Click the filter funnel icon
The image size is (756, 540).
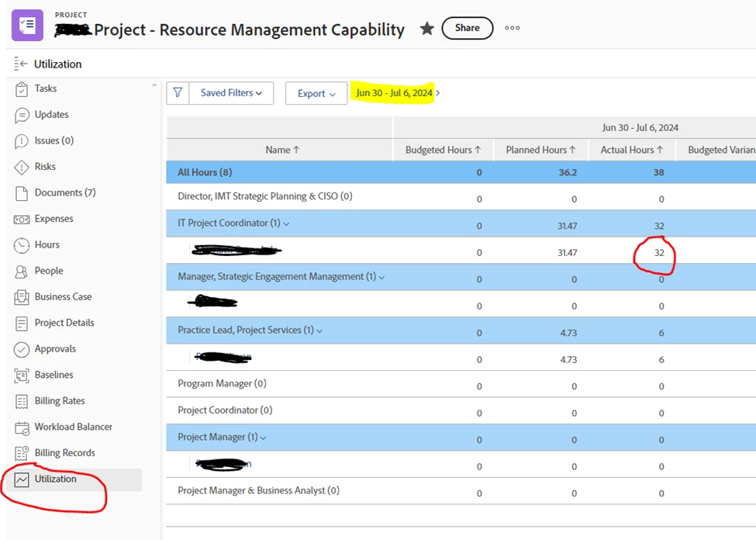178,92
